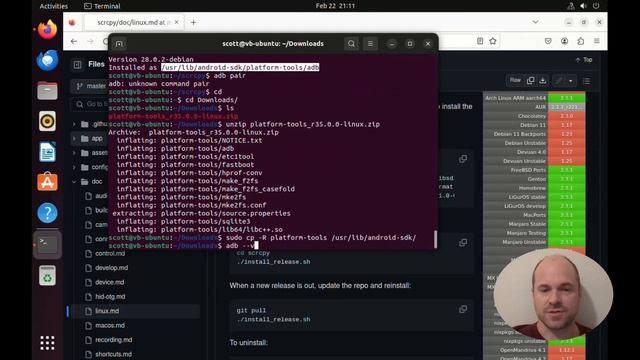Expand the .github folder

[74, 124]
